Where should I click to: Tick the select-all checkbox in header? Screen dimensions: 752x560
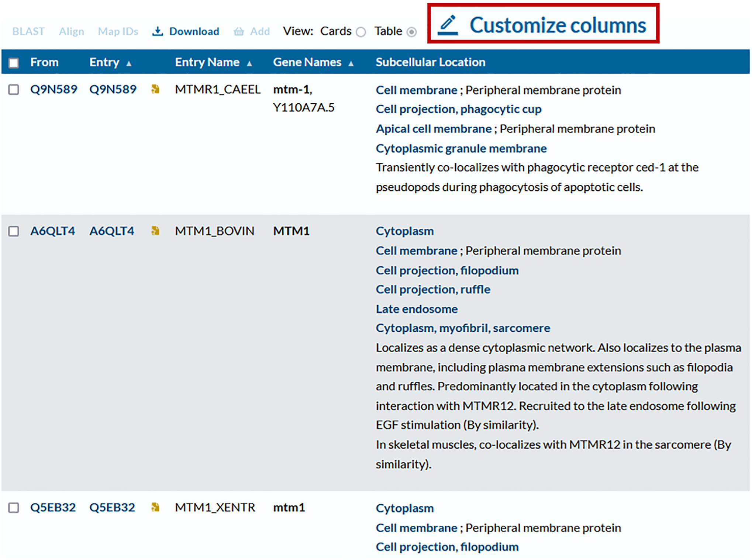[14, 63]
